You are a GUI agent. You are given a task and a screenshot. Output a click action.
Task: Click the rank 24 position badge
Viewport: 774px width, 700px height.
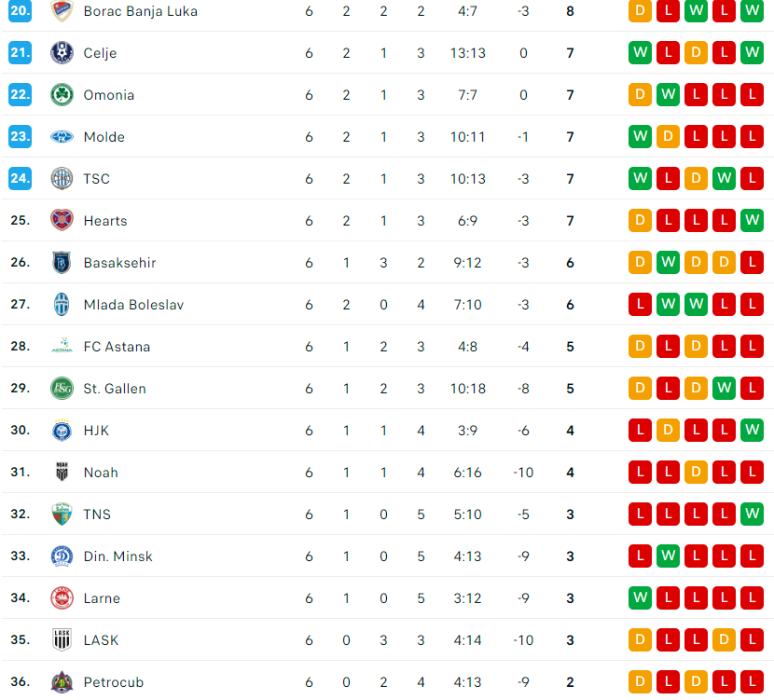coord(21,179)
